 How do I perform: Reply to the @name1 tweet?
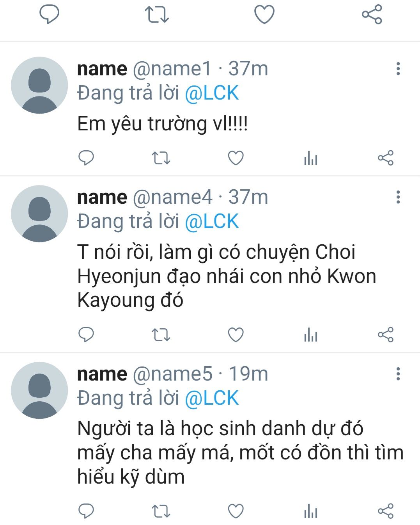tap(86, 158)
